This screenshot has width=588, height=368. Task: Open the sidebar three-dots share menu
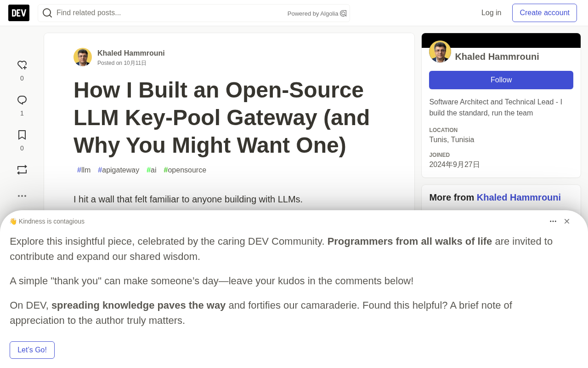(x=22, y=196)
